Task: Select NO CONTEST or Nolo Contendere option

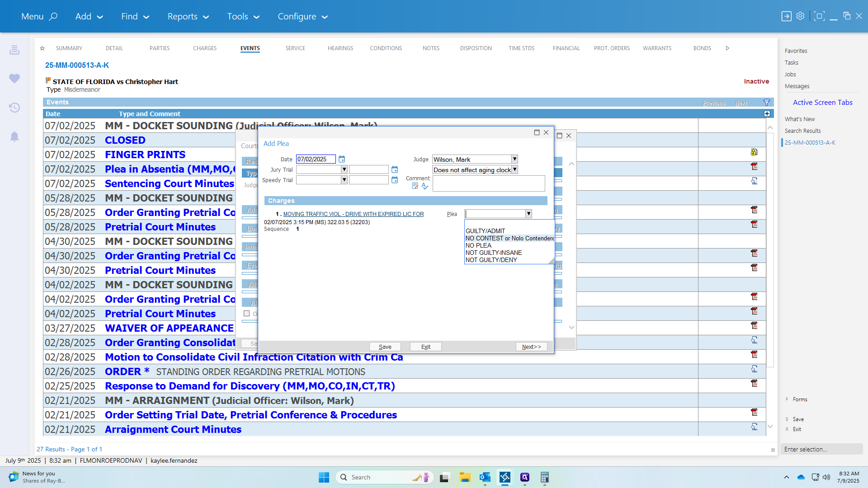Action: [x=509, y=238]
